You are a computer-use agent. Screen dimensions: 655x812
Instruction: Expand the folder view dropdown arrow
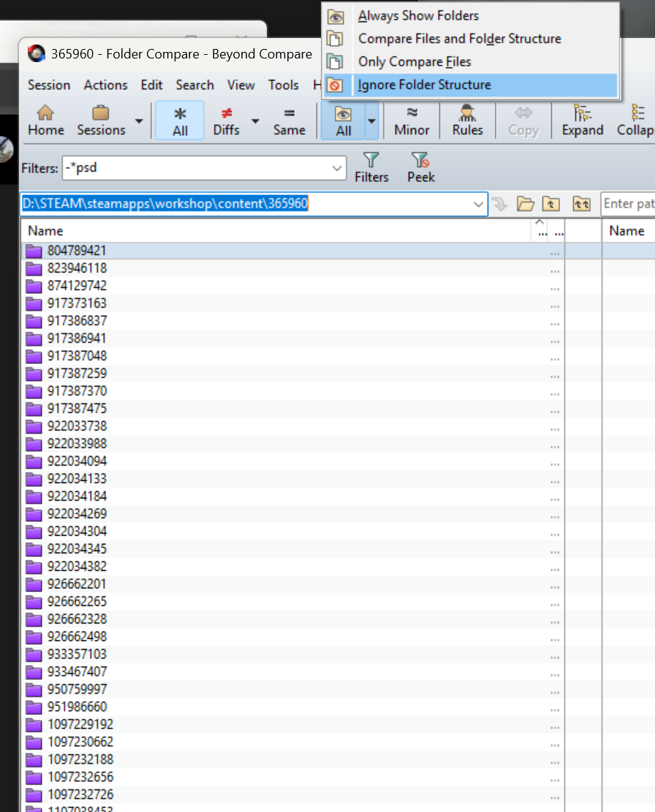(x=371, y=121)
